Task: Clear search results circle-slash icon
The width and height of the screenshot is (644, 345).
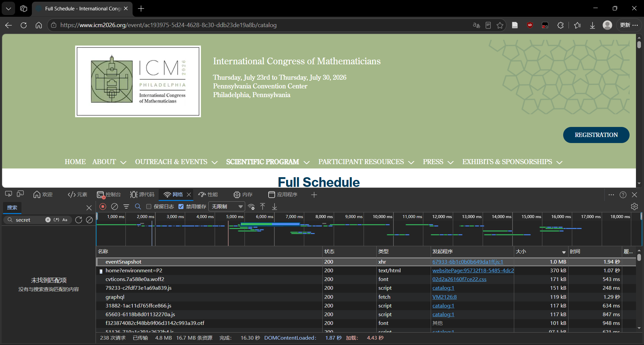Action: (x=89, y=220)
